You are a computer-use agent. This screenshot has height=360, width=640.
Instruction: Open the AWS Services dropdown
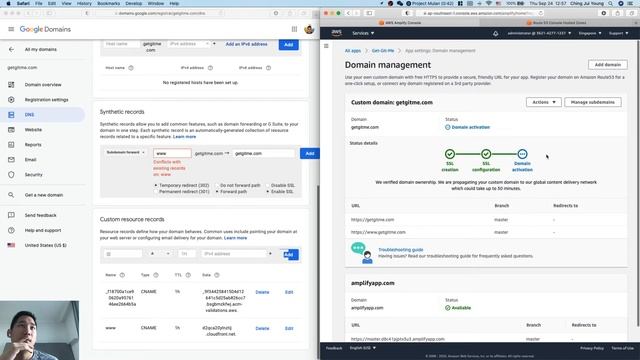363,33
